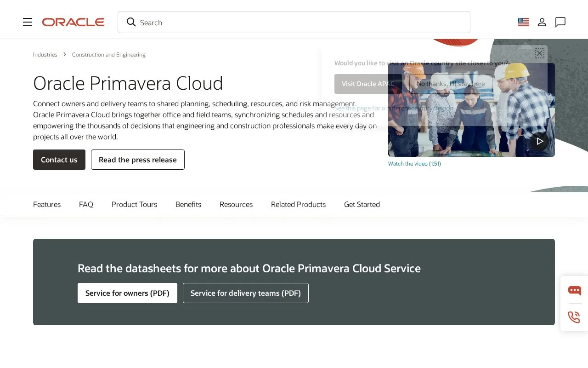Click the Oracle Primavera Cloud heading

128,83
